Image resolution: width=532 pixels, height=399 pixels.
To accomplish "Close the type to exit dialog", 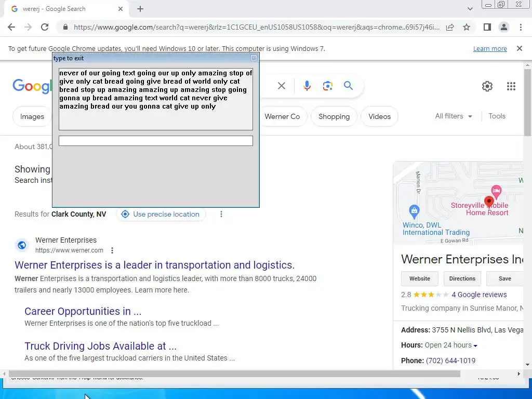I will tap(254, 58).
